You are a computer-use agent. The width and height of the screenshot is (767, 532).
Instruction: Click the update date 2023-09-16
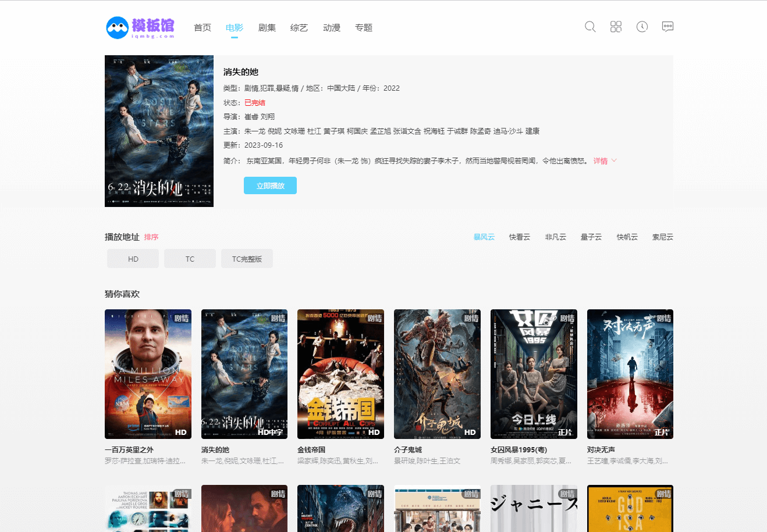point(264,145)
